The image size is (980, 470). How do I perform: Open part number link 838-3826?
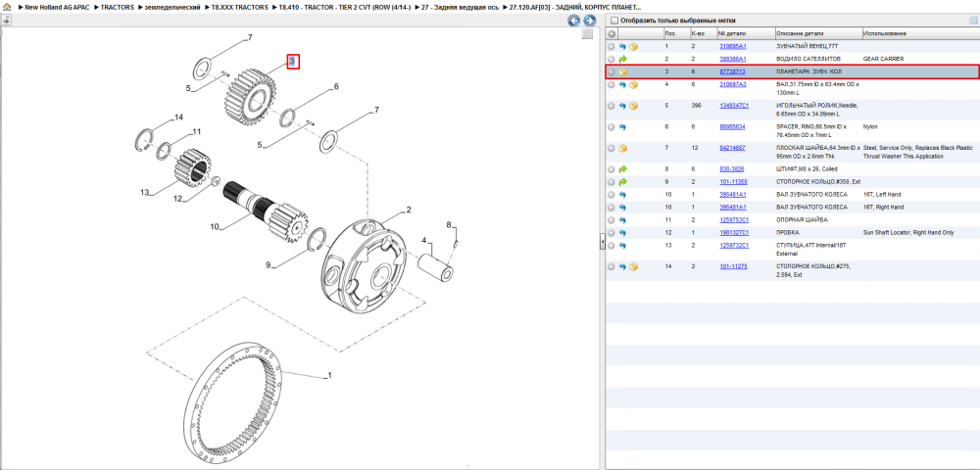pyautogui.click(x=731, y=169)
